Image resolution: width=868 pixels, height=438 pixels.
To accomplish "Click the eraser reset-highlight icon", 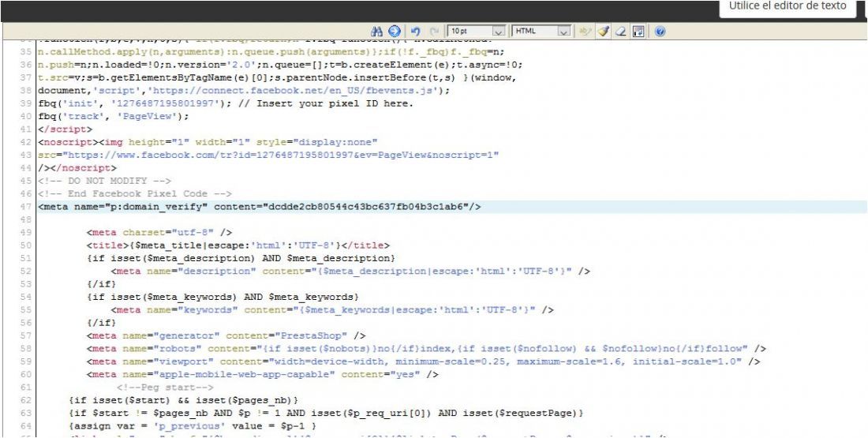I will [621, 32].
